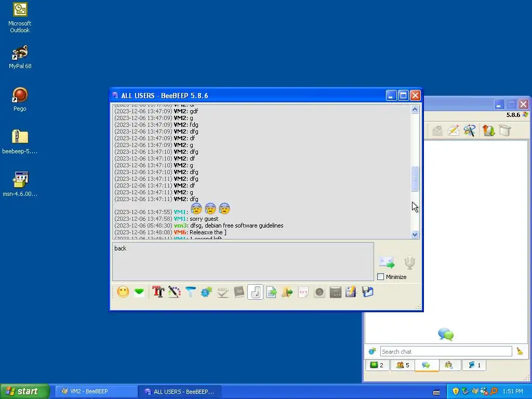Click the Search chat field in the VM2 window
This screenshot has width=532, height=399.
(x=446, y=352)
